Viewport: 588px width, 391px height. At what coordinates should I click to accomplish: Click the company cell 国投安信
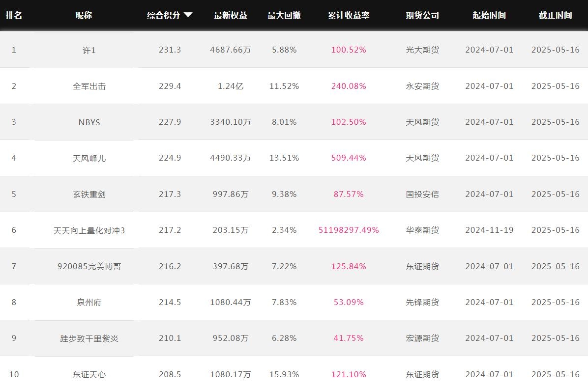coord(422,194)
